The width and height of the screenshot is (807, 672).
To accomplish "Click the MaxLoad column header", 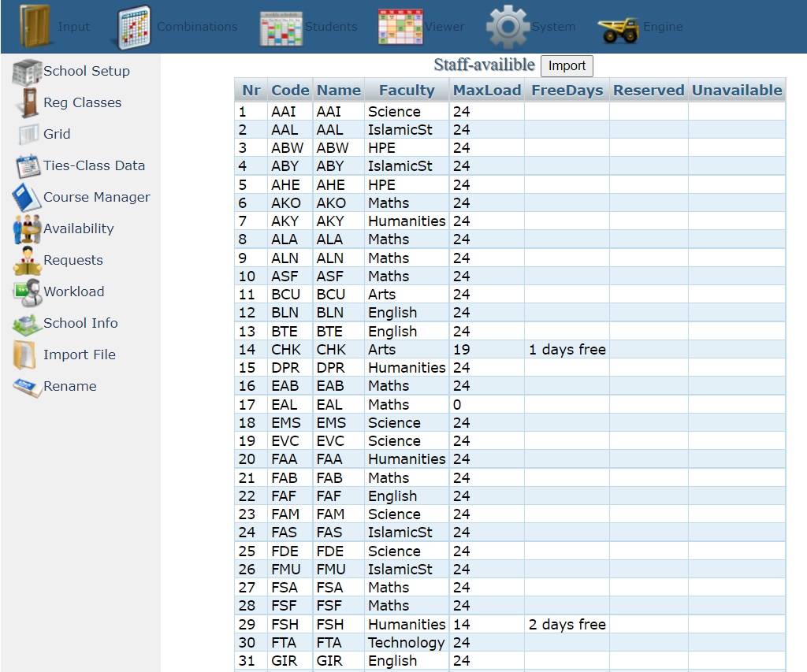I will pyautogui.click(x=486, y=91).
